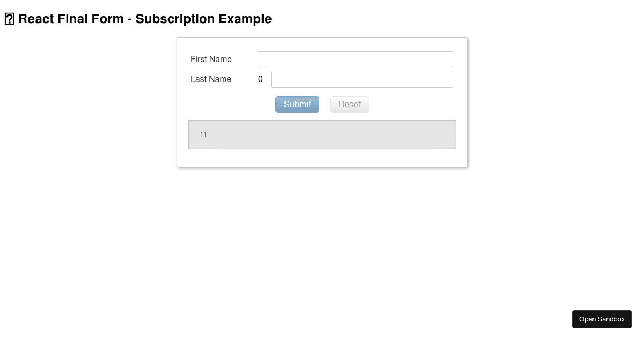
Task: Click the '{}' JSON output display
Action: (x=203, y=134)
